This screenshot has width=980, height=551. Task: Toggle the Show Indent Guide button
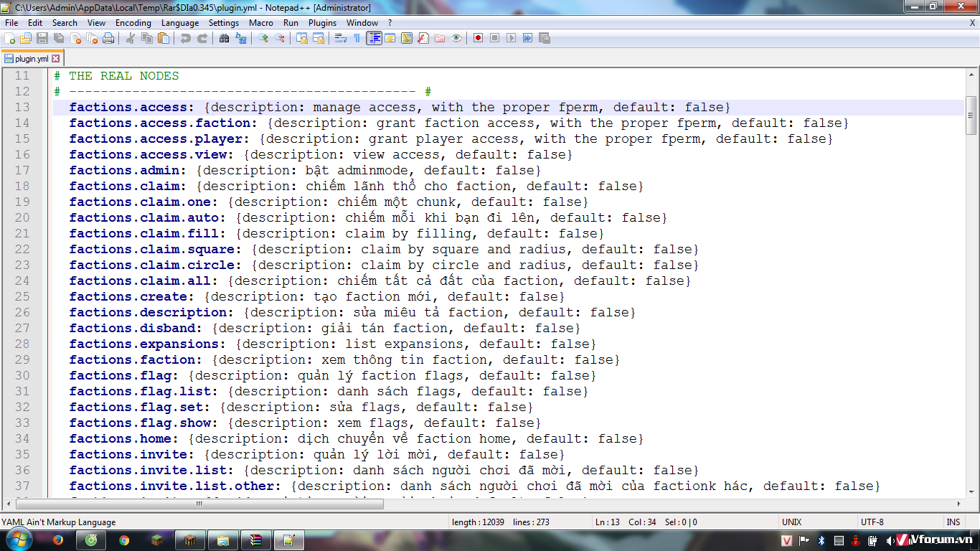coord(374,38)
